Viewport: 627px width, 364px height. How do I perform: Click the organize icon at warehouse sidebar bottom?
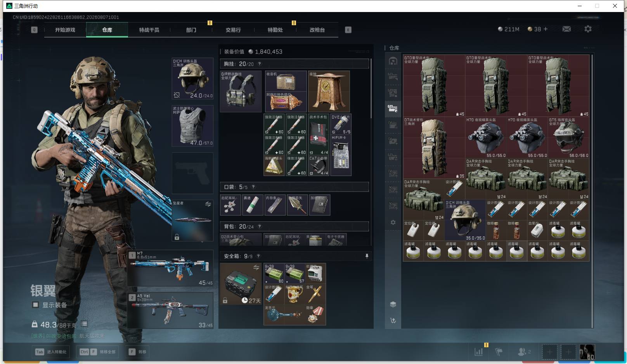(x=393, y=321)
